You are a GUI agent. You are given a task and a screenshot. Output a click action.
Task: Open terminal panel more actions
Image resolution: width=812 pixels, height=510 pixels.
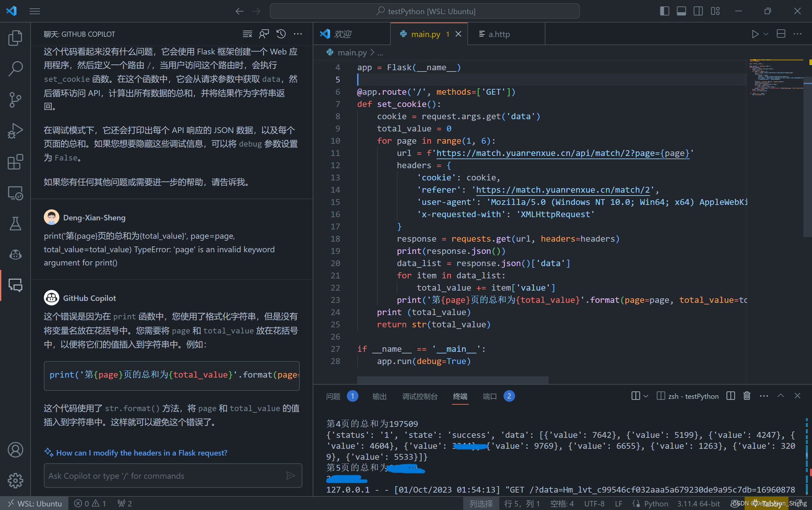[764, 396]
